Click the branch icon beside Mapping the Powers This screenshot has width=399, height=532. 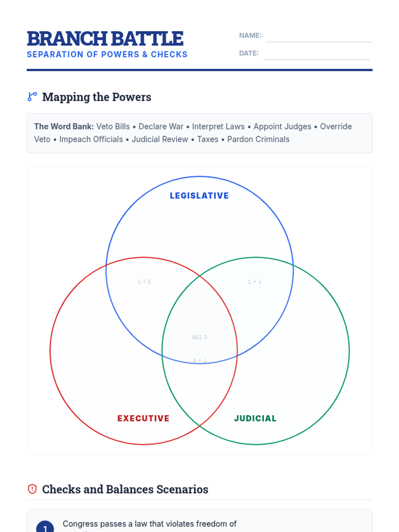(32, 97)
